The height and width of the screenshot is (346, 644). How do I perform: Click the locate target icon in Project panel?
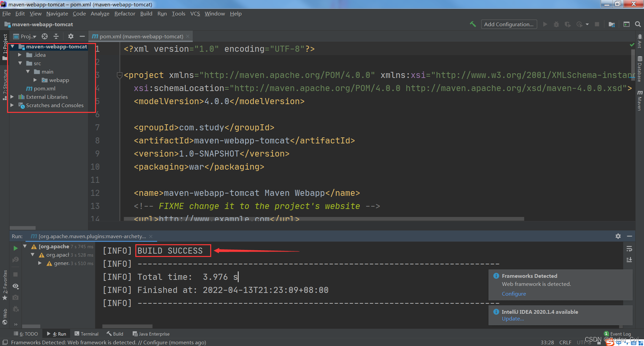tap(45, 36)
